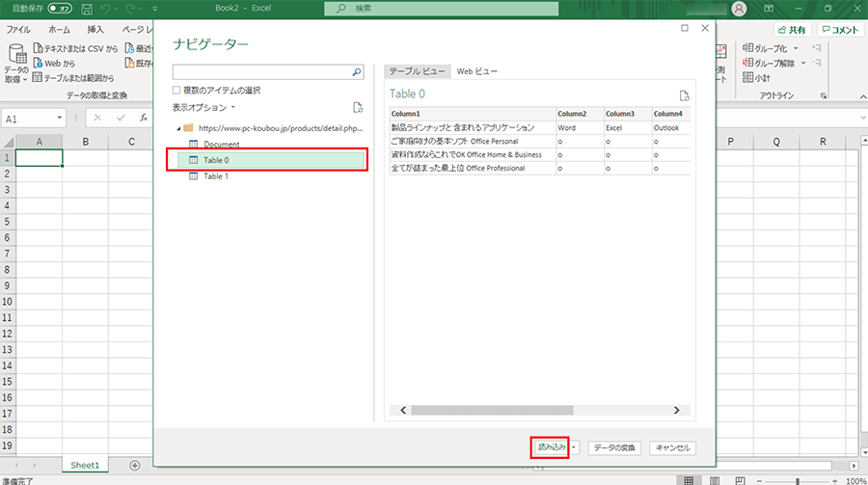Click the コメント button
This screenshot has width=868, height=485.
point(839,30)
